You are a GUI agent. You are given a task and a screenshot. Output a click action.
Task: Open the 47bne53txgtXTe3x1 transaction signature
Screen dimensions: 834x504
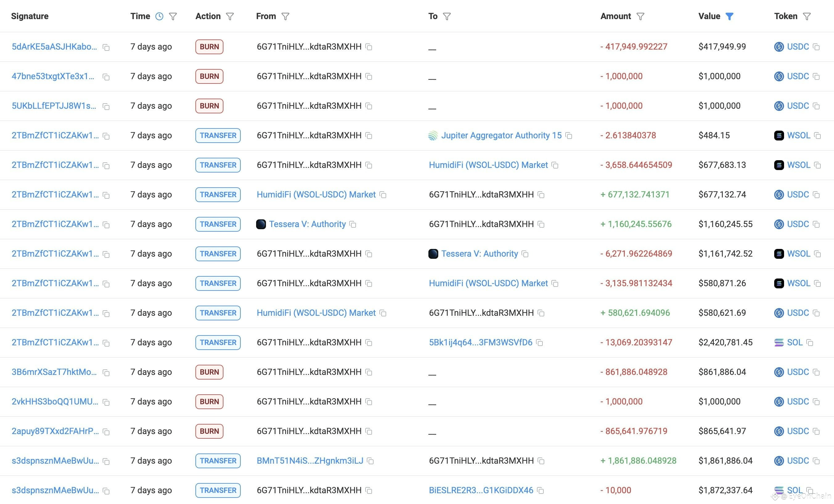tap(53, 76)
